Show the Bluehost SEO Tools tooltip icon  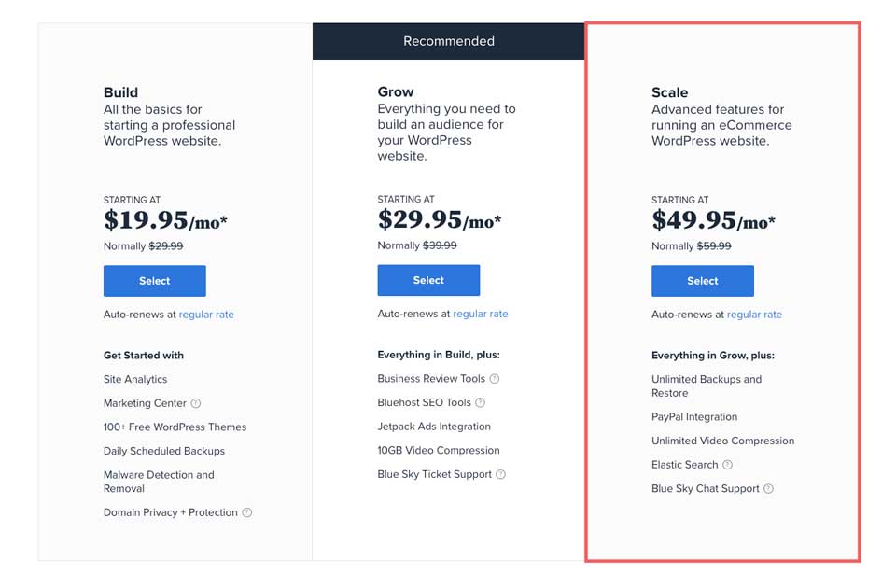481,403
